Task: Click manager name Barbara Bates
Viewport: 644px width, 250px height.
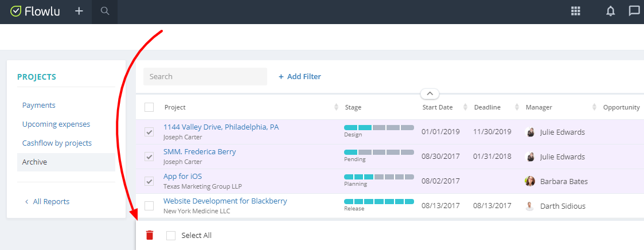Action: pyautogui.click(x=564, y=181)
